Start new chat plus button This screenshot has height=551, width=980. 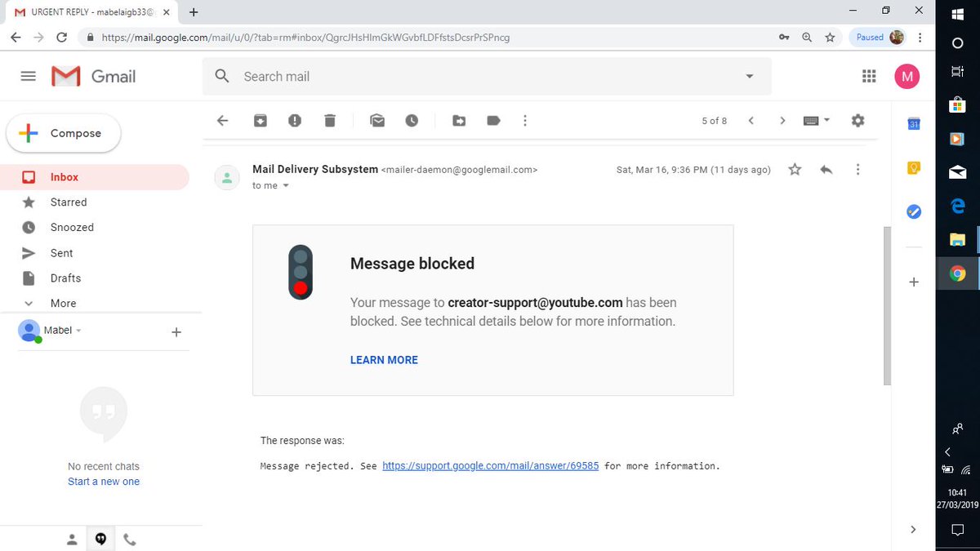tap(176, 332)
